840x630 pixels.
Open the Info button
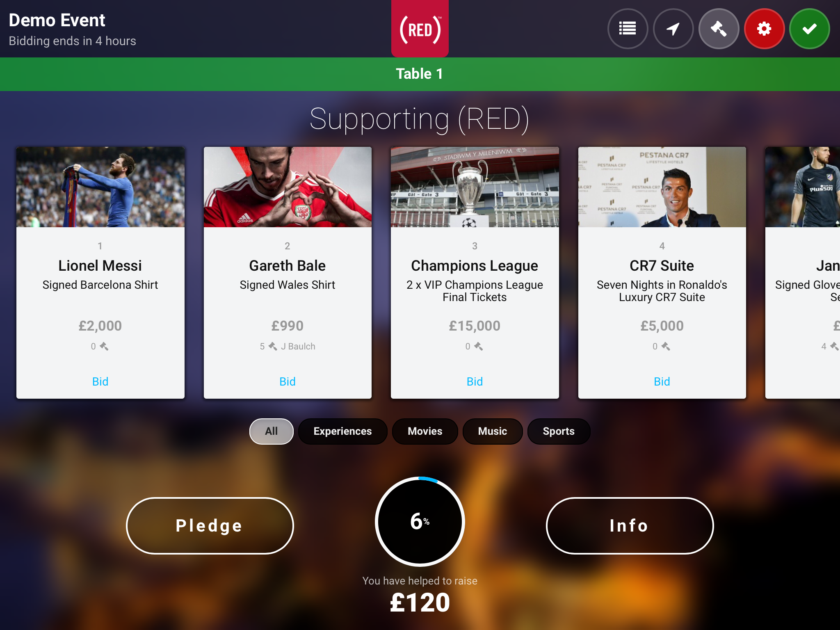coord(630,525)
